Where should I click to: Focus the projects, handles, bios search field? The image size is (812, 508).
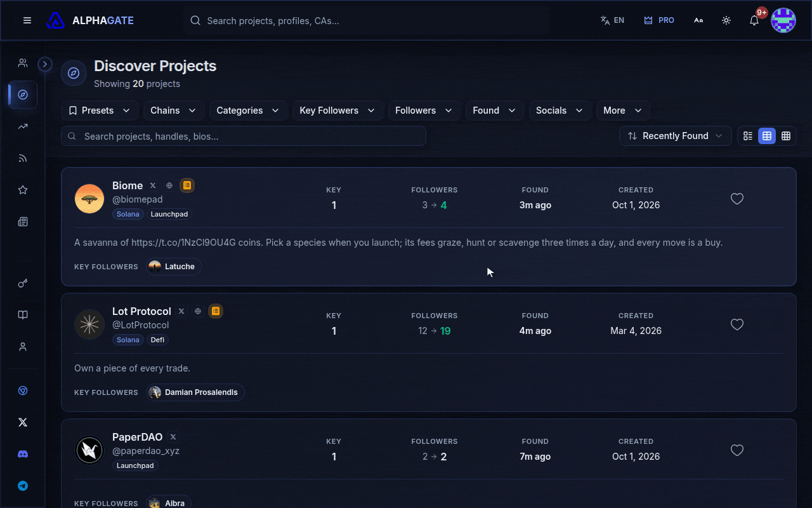click(x=244, y=136)
